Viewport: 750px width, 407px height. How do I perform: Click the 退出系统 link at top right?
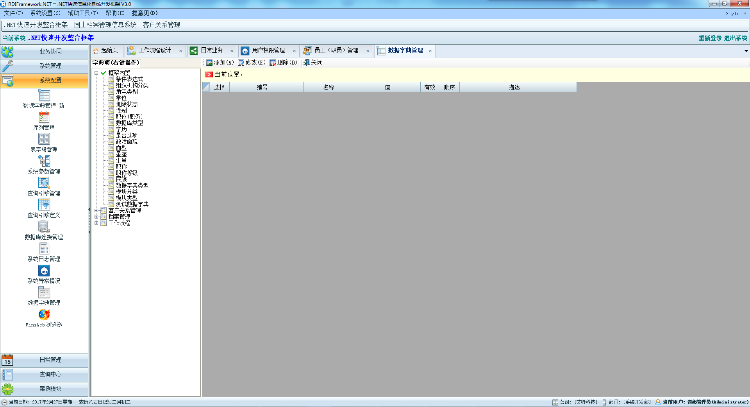pyautogui.click(x=736, y=38)
